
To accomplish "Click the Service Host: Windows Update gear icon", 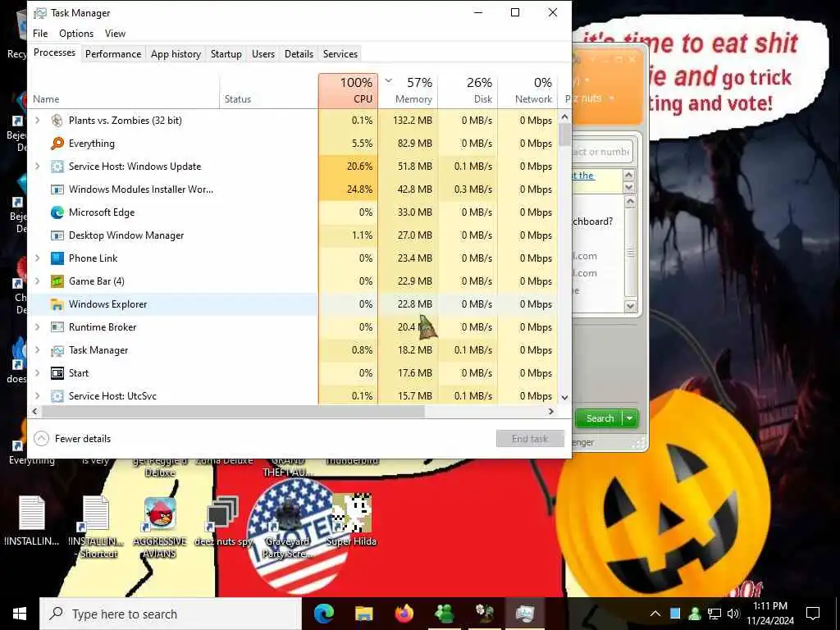I will (x=57, y=167).
